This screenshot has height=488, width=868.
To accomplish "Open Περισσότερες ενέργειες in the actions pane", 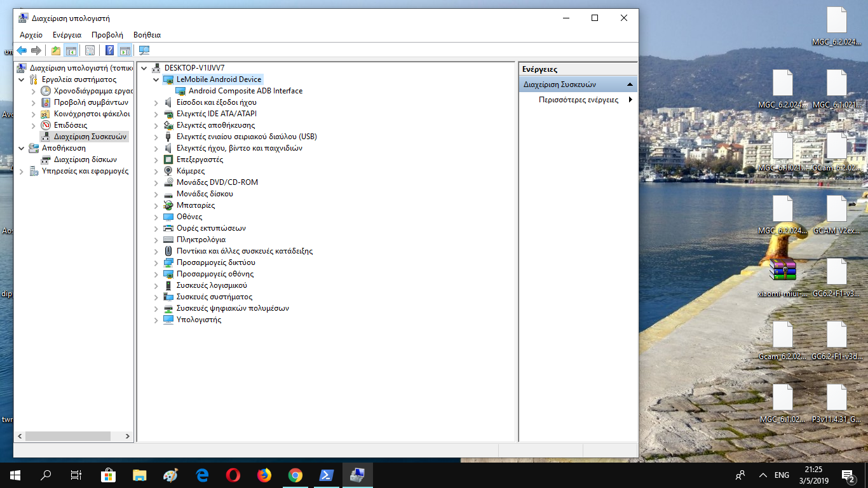I will coord(578,100).
